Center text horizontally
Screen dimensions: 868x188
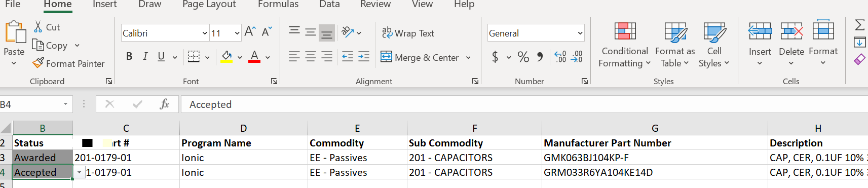point(311,57)
